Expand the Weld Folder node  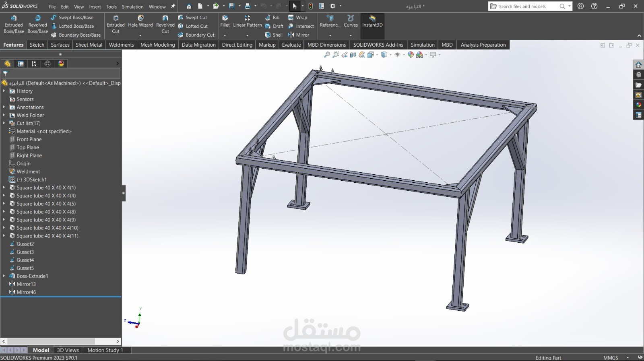[x=4, y=115]
